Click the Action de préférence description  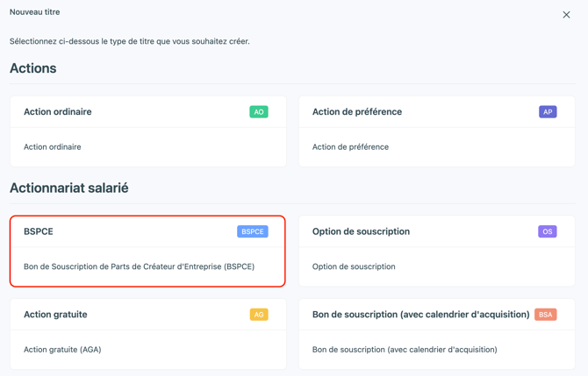[x=350, y=146]
